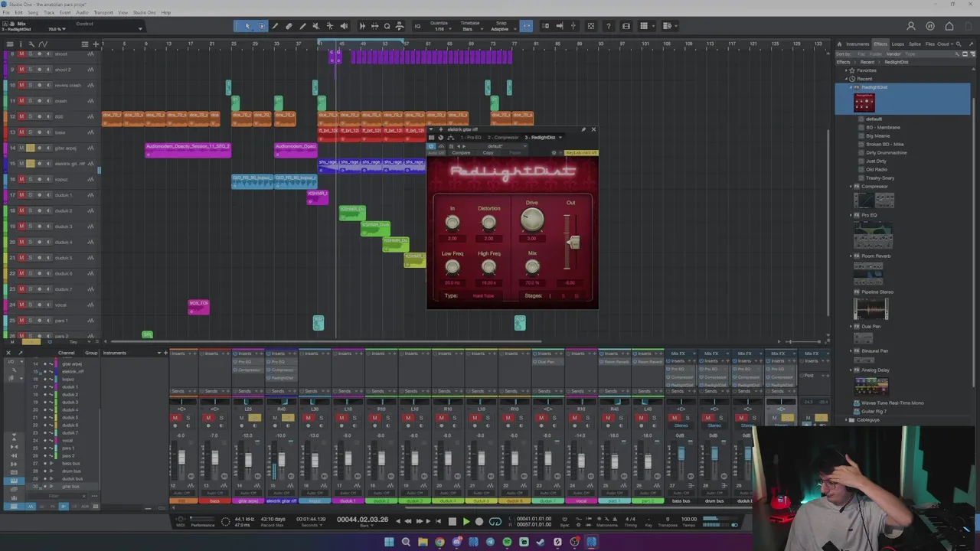Click the IQ input quantize icon

click(417, 26)
